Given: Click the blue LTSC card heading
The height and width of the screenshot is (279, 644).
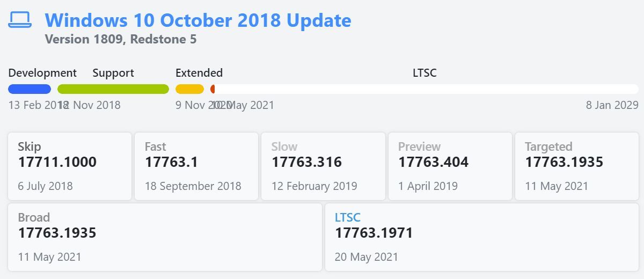Looking at the screenshot, I should pyautogui.click(x=348, y=217).
